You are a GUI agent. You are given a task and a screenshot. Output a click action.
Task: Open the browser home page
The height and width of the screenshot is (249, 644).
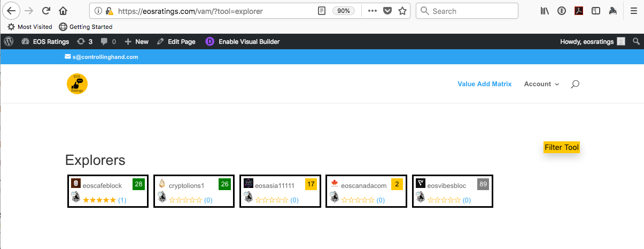pos(63,10)
